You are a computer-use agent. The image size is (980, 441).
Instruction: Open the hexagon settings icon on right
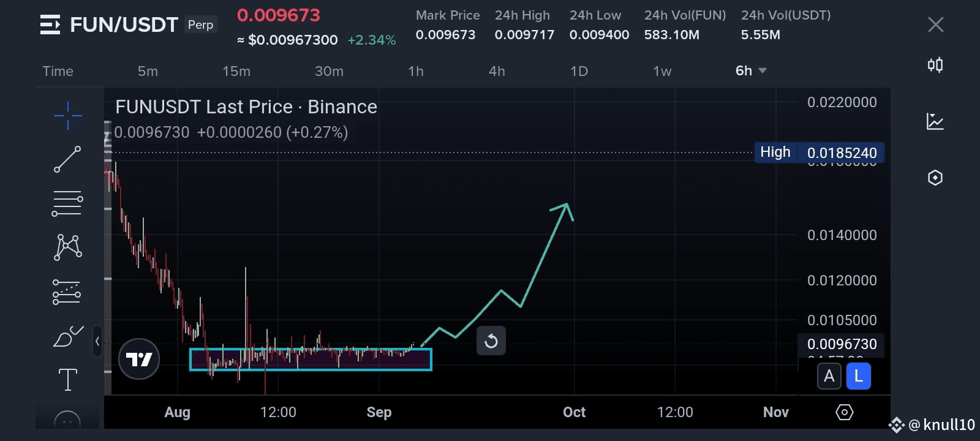coord(935,178)
